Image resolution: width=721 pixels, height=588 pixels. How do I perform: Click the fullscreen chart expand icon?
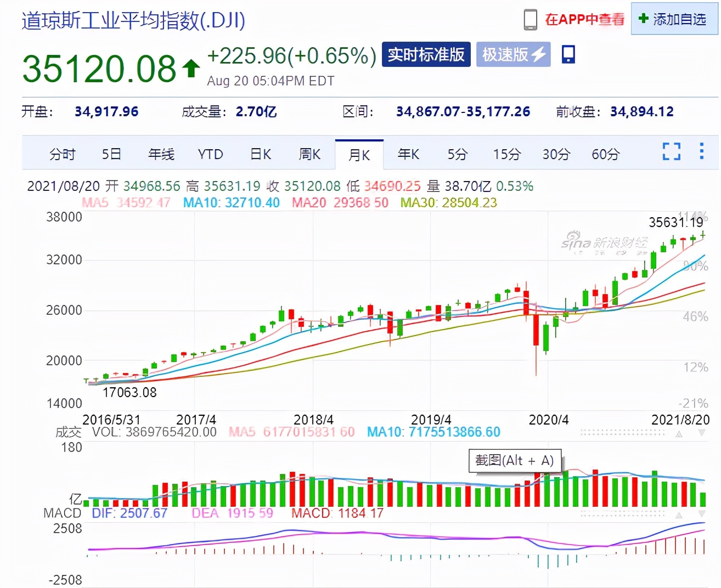tap(671, 152)
